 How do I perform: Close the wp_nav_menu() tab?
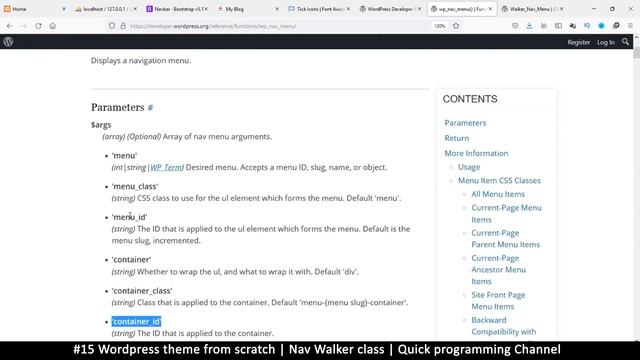pos(490,9)
